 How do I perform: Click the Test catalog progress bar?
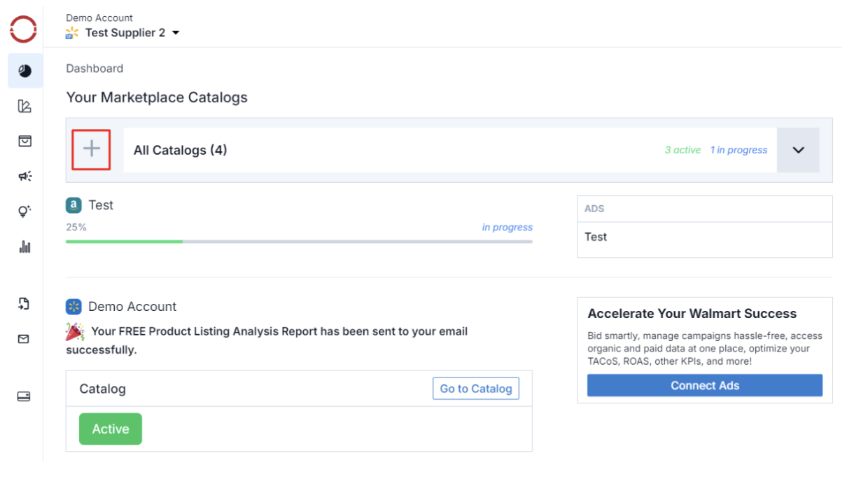tap(299, 242)
